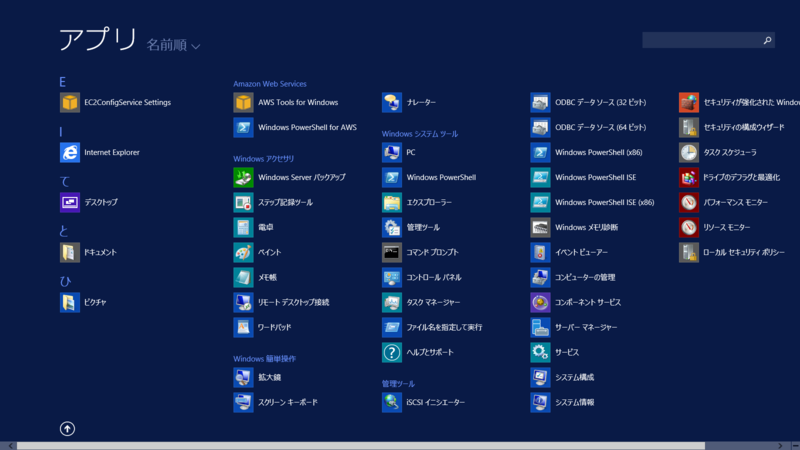Open ドライブのデフラグと最適化 icon
The height and width of the screenshot is (450, 800).
[x=689, y=178]
